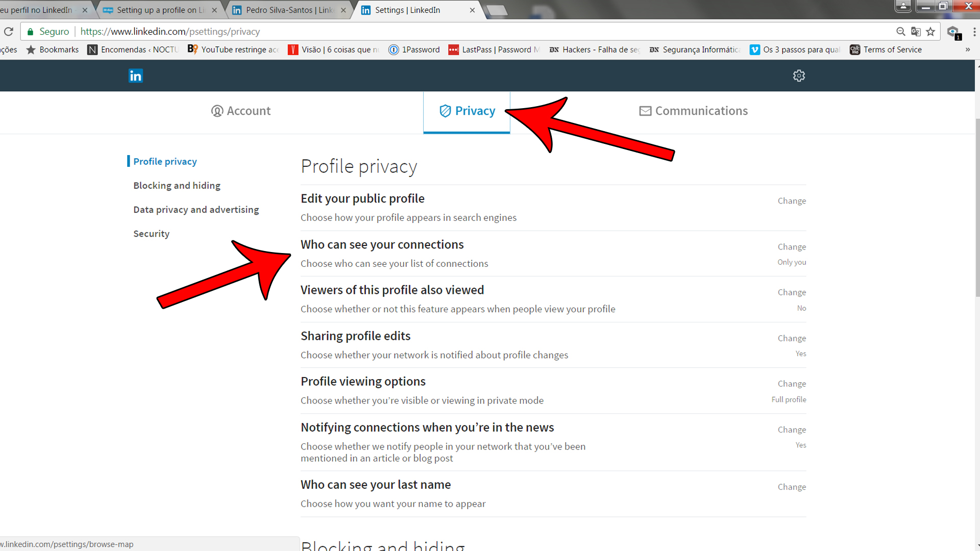Change Notifying connections in the news setting

pos(792,430)
